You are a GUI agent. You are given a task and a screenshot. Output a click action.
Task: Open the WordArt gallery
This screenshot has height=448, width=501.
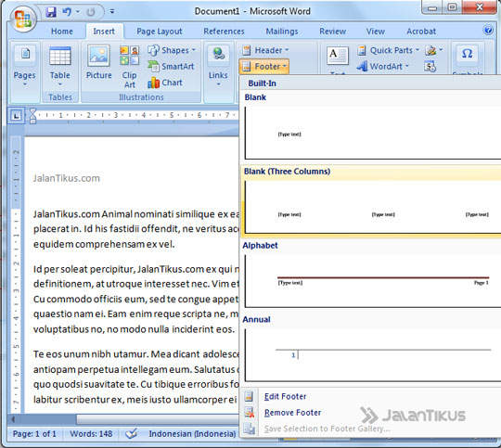pyautogui.click(x=383, y=67)
